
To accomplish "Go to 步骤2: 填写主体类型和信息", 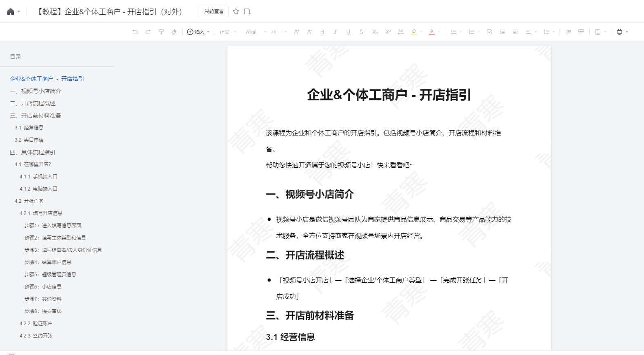I will 55,238.
